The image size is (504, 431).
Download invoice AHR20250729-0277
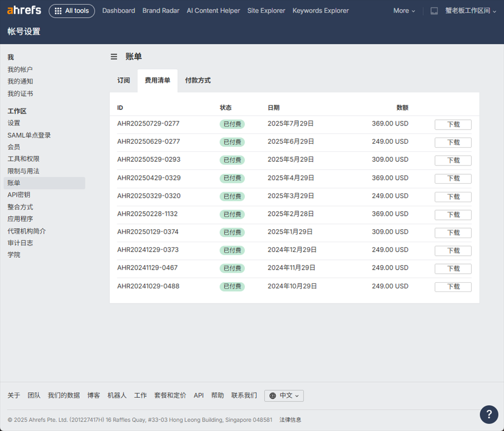point(453,124)
